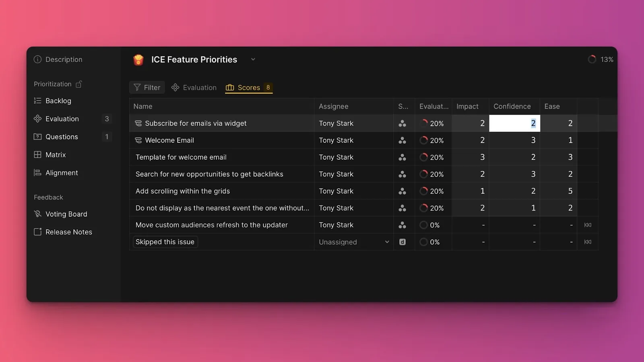Image resolution: width=644 pixels, height=362 pixels.
Task: Click the 13% overall progress indicator
Action: [x=601, y=60]
